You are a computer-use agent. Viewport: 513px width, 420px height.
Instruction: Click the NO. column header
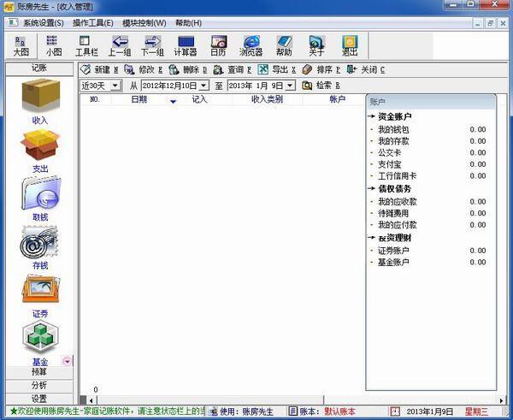[x=95, y=99]
